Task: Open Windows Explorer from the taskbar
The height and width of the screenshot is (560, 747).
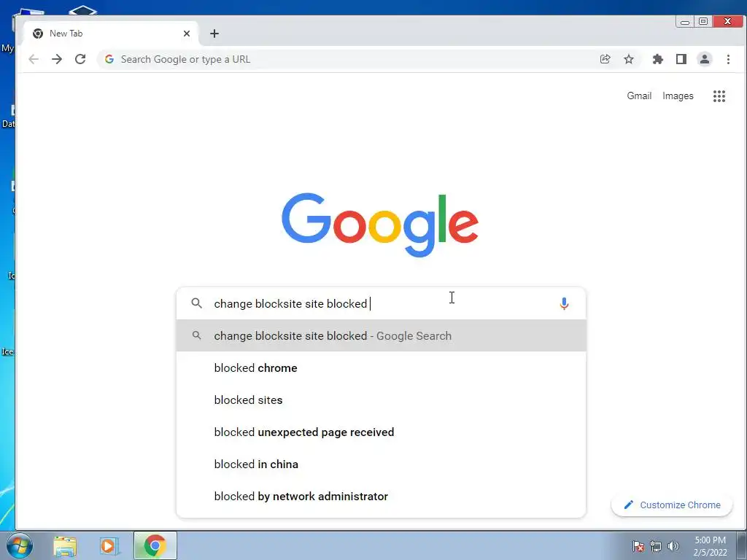Action: point(65,546)
